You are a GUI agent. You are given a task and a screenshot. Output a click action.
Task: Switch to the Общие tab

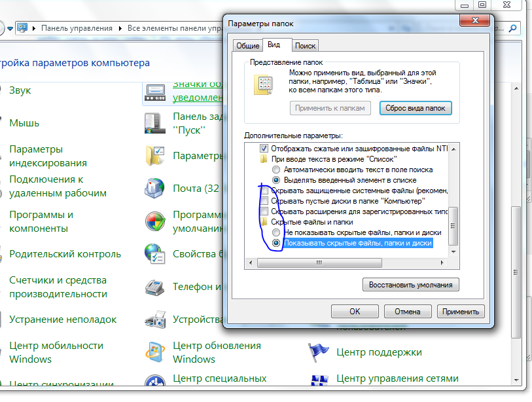248,46
